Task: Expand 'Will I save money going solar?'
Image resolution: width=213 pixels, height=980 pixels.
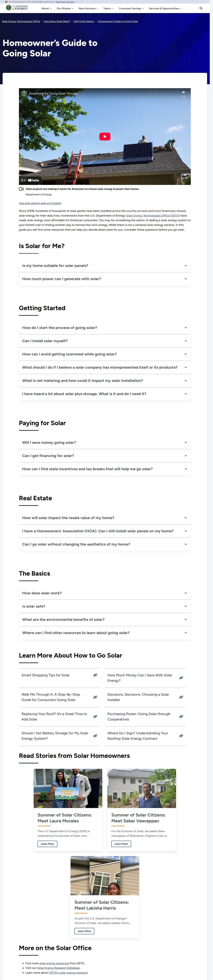Action: tap(105, 442)
